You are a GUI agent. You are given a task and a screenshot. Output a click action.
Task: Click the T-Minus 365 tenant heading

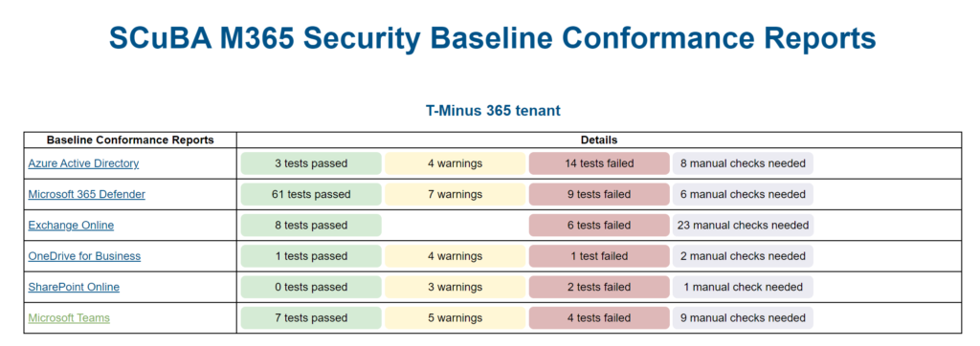pos(493,111)
